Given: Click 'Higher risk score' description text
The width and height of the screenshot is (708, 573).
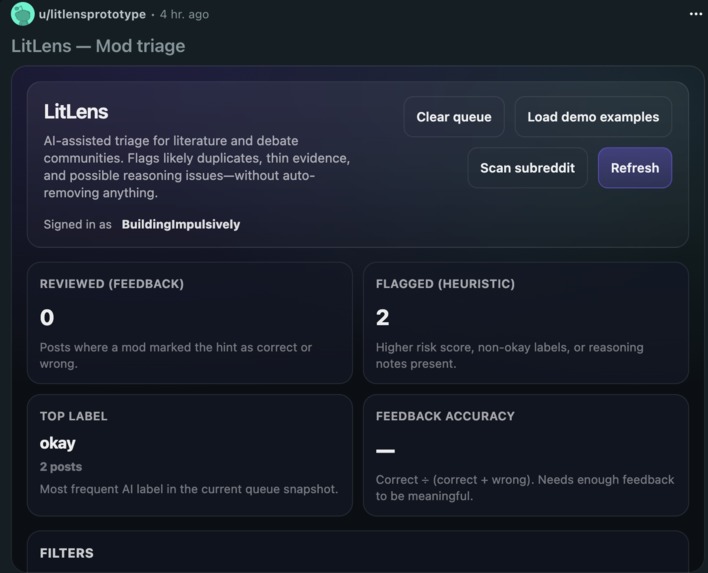Looking at the screenshot, I should (509, 355).
